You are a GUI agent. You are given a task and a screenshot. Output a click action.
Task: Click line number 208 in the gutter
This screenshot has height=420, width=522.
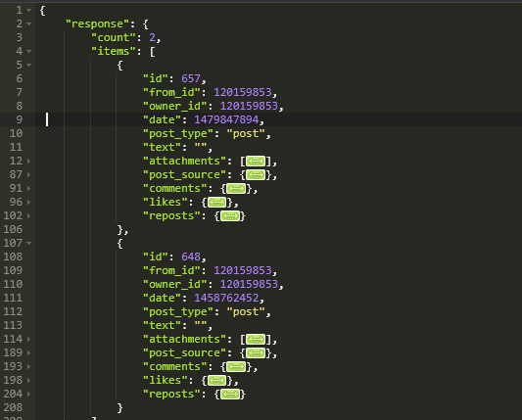[x=13, y=407]
